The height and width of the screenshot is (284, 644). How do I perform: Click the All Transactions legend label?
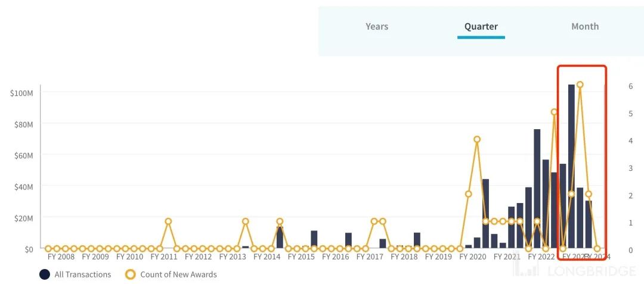tap(82, 274)
